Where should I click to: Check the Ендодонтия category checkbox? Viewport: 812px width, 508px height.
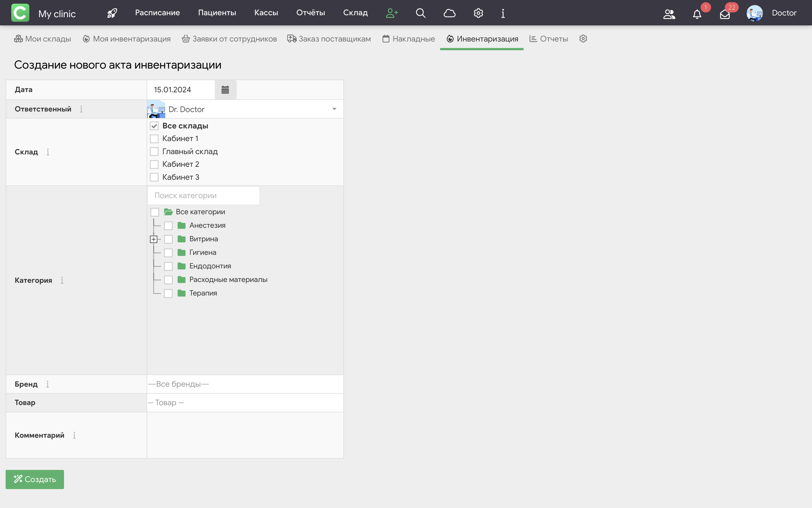pyautogui.click(x=168, y=266)
